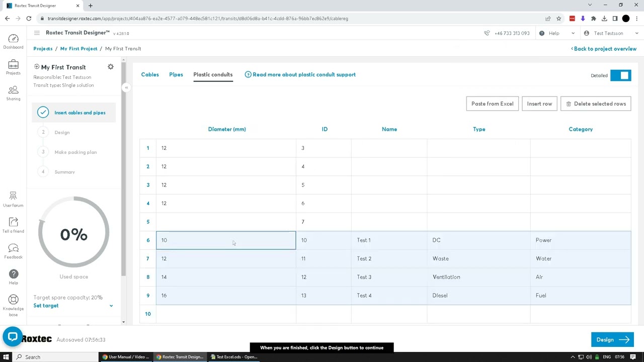The image size is (644, 362).
Task: Click the browser share icon
Action: click(x=548, y=19)
